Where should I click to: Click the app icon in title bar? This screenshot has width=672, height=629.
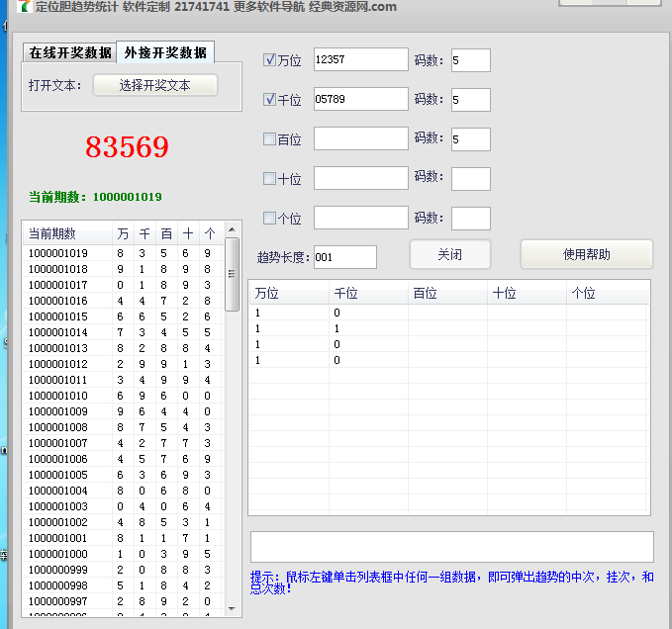tap(24, 6)
